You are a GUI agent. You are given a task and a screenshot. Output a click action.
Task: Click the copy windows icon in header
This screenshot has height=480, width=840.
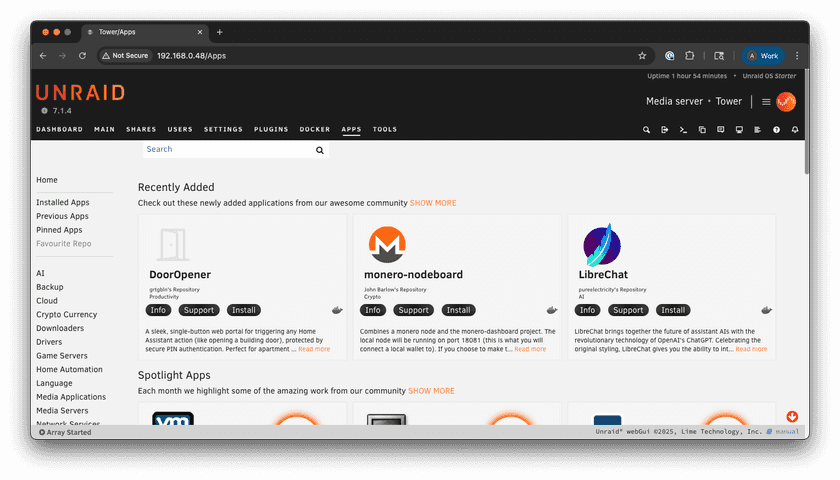click(x=702, y=130)
